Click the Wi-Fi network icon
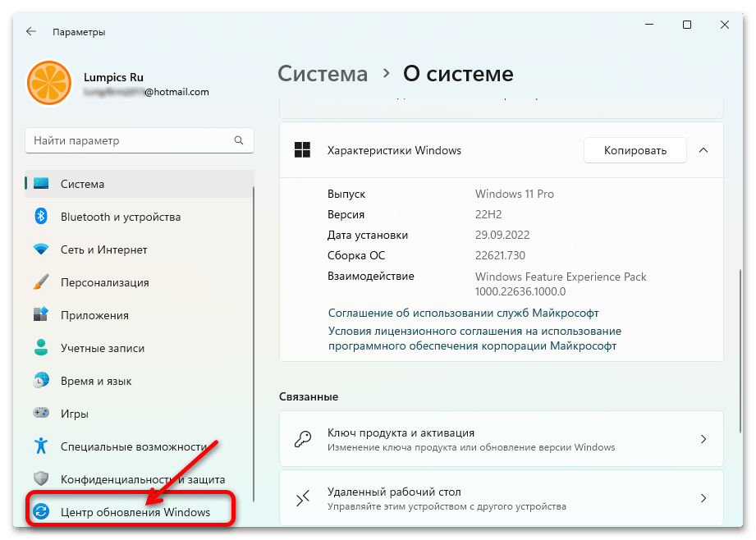 point(41,249)
